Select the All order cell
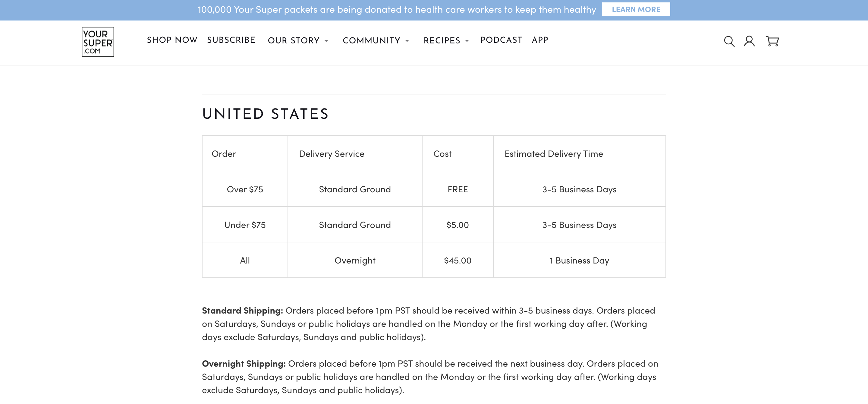 click(x=245, y=260)
